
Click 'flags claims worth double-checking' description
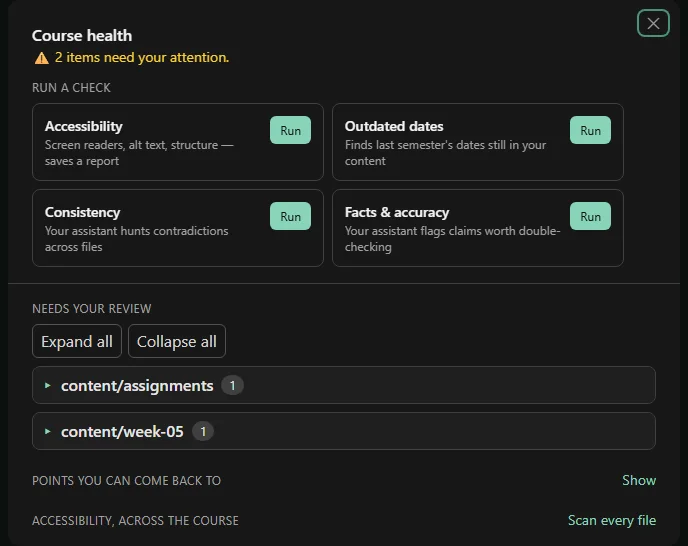coord(452,239)
